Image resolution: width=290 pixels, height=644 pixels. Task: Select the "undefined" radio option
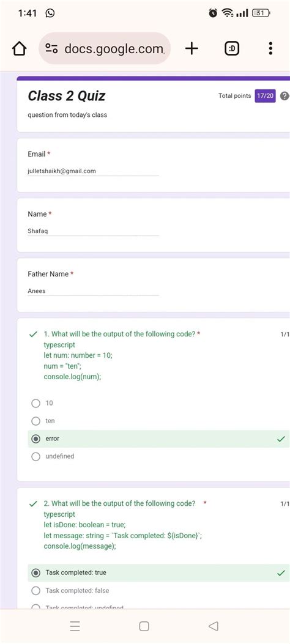[x=35, y=456]
